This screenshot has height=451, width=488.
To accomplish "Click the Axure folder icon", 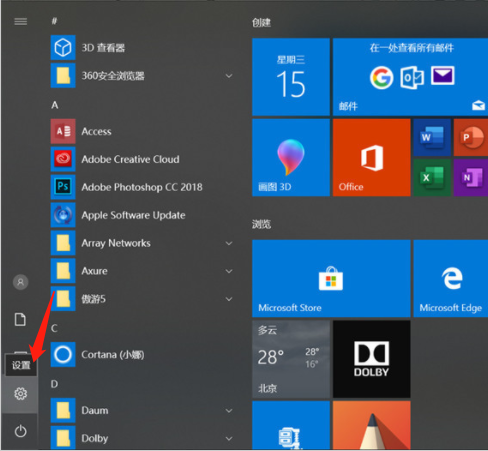I will point(63,271).
